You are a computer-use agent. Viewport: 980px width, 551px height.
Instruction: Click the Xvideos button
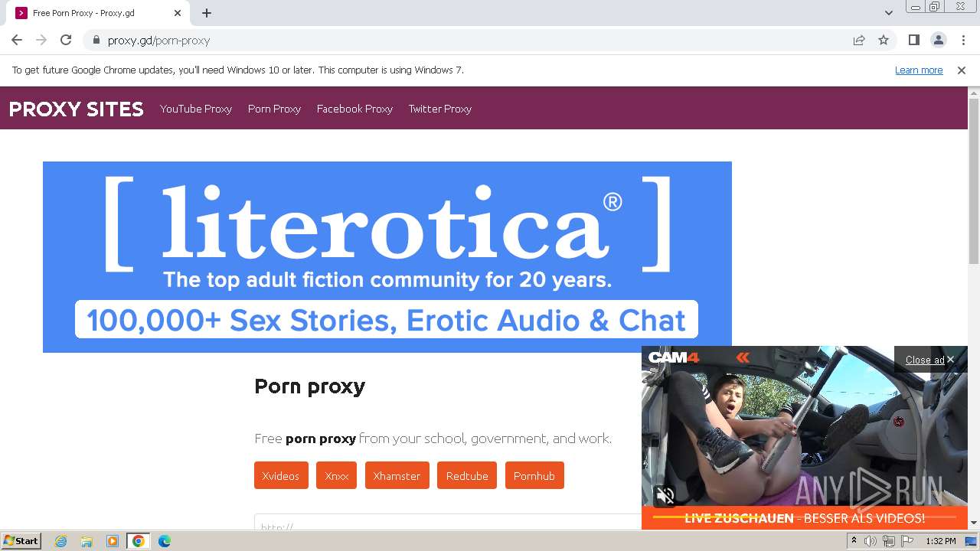point(281,475)
